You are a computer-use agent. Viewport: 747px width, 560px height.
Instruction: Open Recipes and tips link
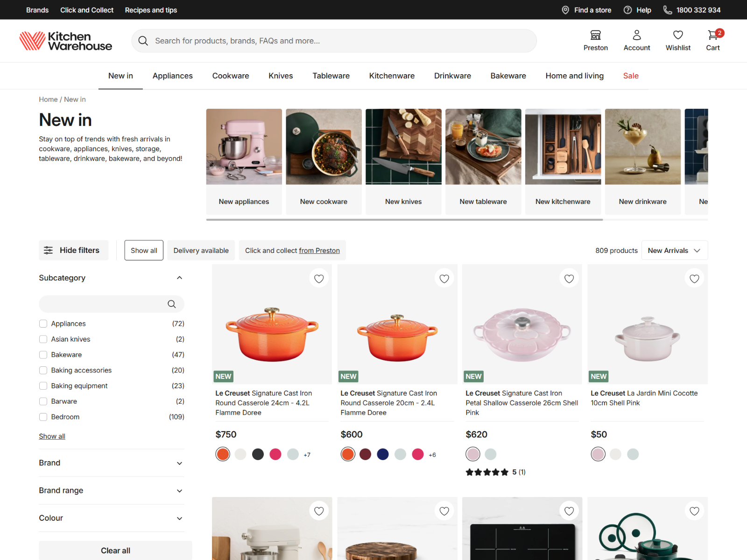pos(151,10)
